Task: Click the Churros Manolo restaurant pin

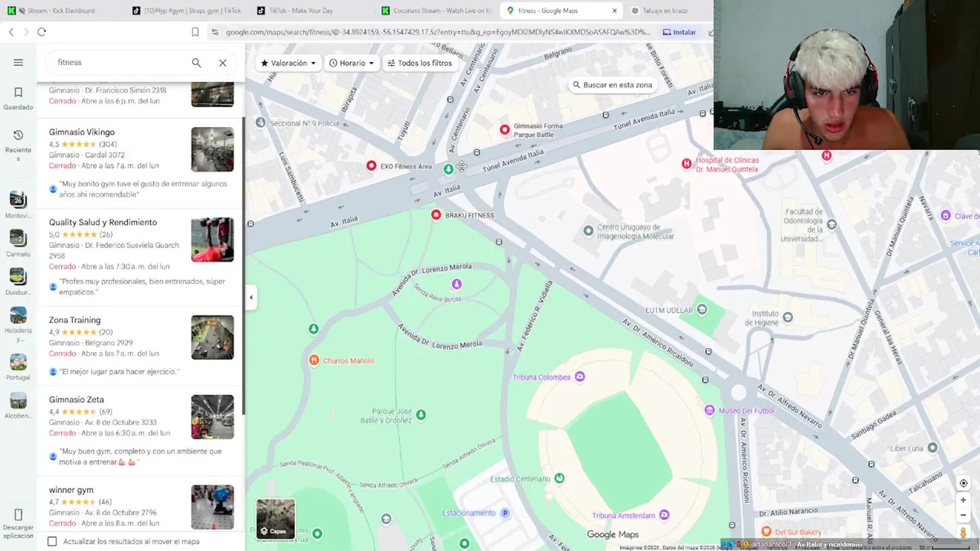Action: (314, 360)
